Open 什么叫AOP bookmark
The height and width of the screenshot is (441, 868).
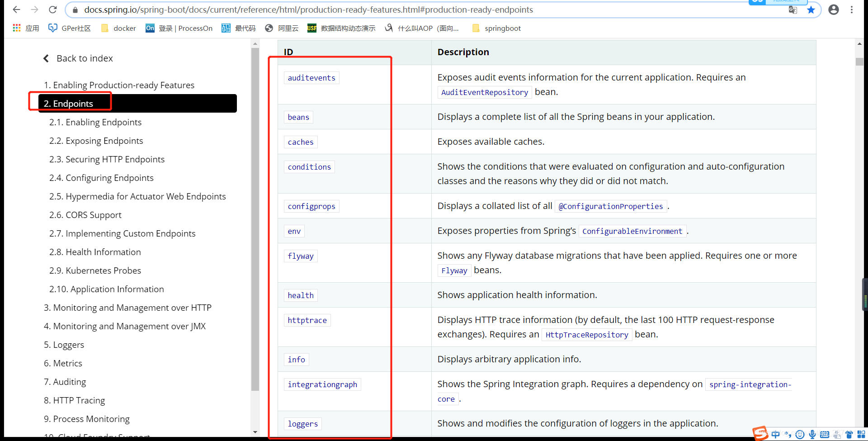[421, 28]
